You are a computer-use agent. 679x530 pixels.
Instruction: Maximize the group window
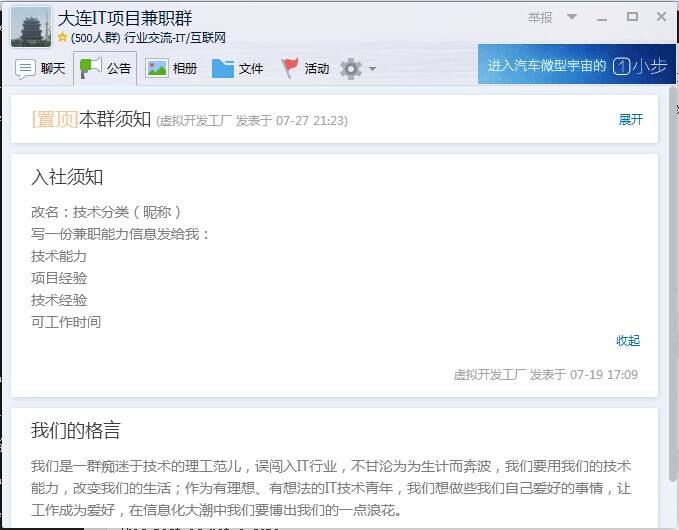(x=632, y=17)
